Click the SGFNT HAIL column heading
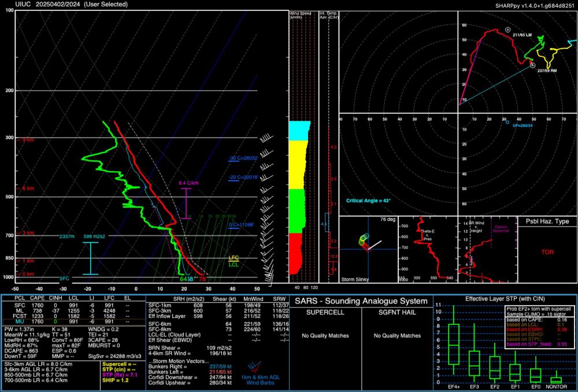The image size is (578, 392). 397,312
